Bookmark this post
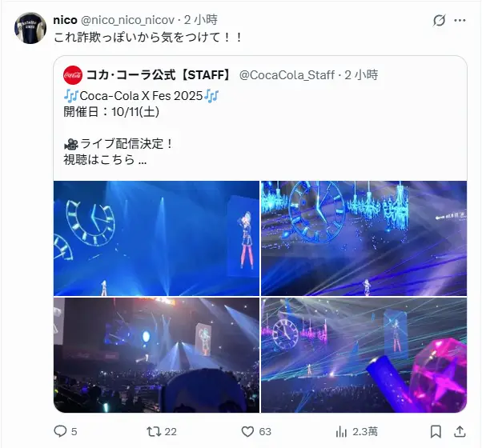 pos(436,431)
